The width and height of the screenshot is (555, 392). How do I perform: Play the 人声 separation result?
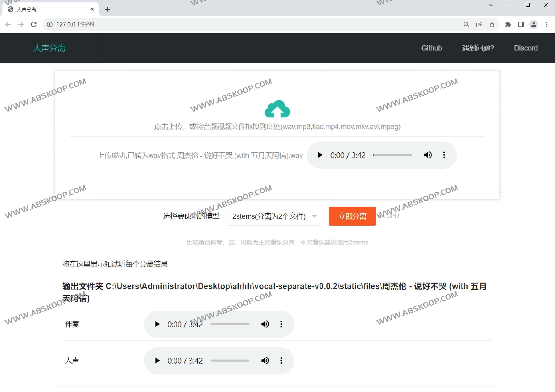pos(157,361)
